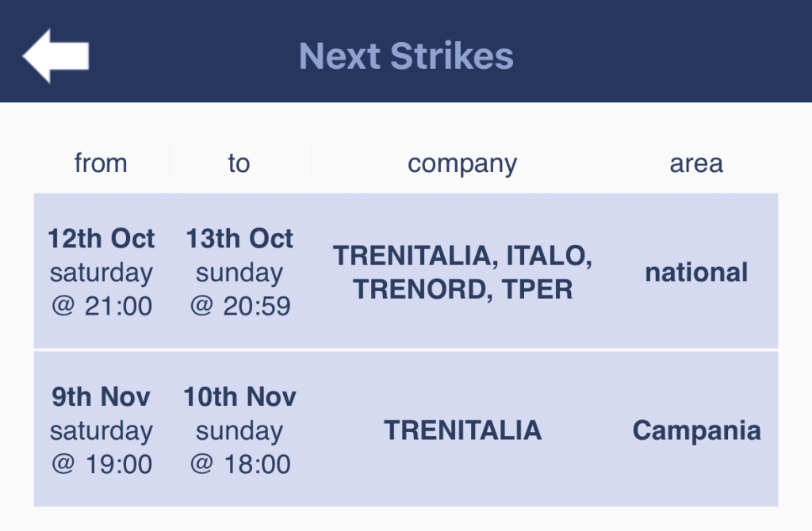
Task: Tap 'sunday' under 10th Nov
Action: (x=239, y=431)
